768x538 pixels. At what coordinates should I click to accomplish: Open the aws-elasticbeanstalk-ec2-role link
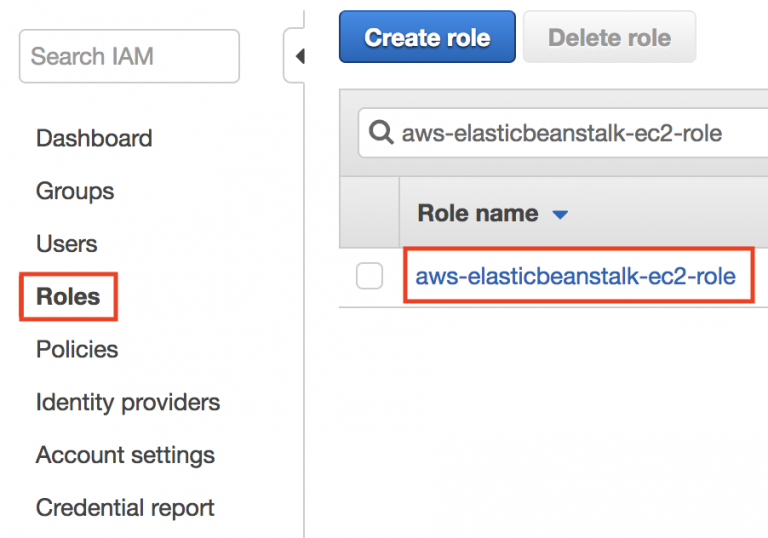575,276
